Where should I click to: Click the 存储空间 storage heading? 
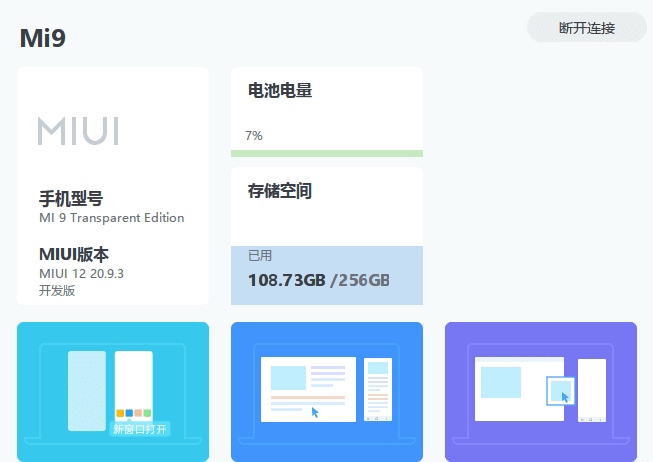pos(280,190)
